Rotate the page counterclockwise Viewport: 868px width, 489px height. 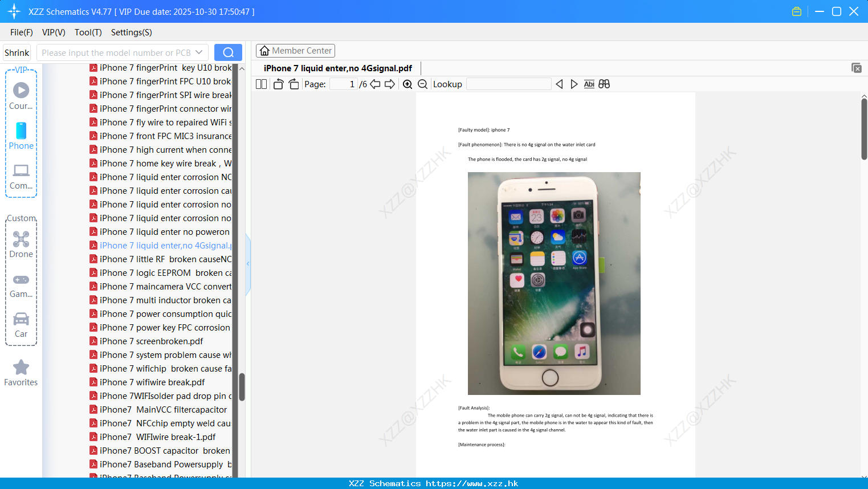tap(278, 84)
